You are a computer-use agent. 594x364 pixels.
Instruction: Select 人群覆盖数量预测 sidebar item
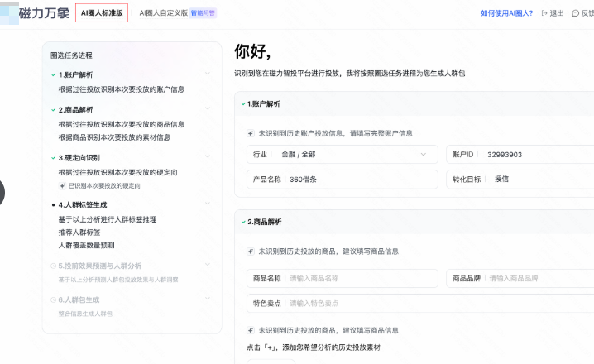pos(86,245)
